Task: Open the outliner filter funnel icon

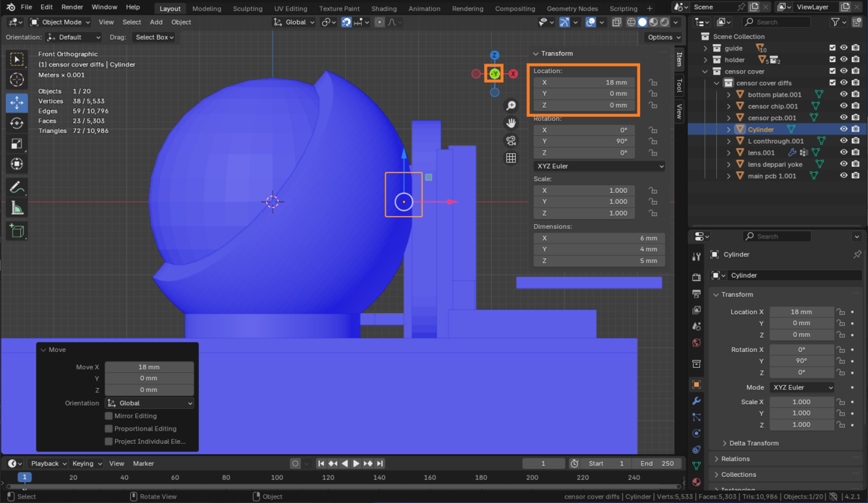Action: point(835,22)
